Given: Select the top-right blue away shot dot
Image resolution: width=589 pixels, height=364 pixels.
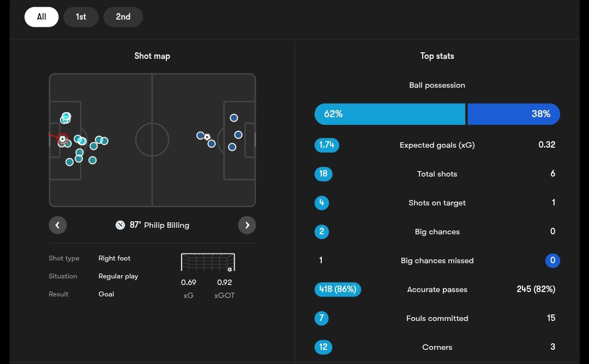Looking at the screenshot, I should click(234, 118).
